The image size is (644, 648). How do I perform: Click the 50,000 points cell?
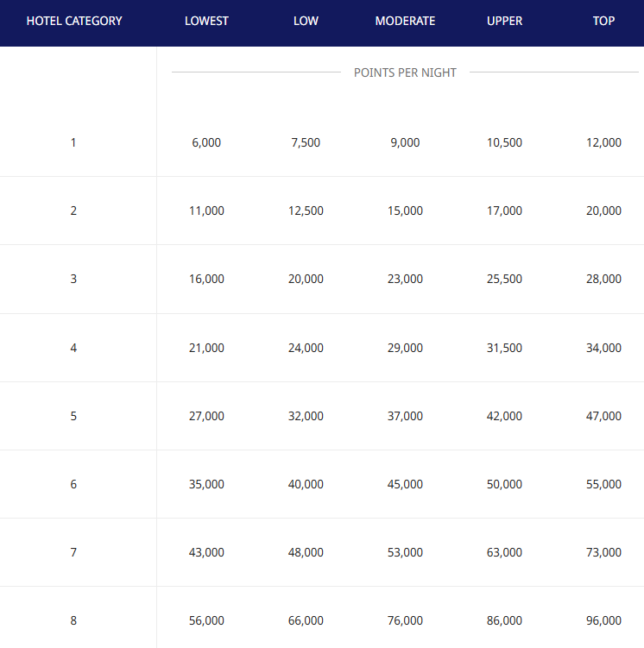(x=504, y=484)
